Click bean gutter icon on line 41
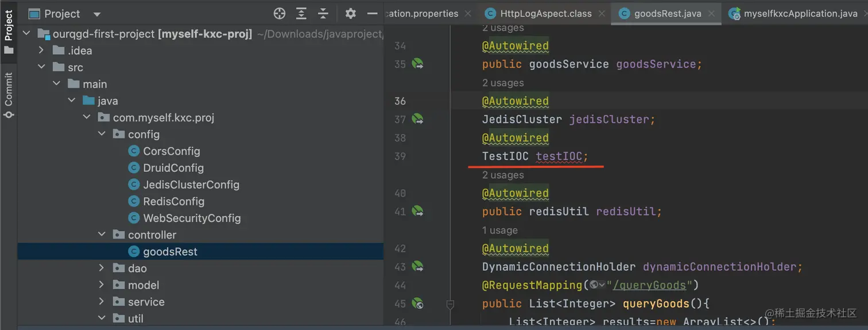Screen dimensions: 868x330 [x=418, y=211]
